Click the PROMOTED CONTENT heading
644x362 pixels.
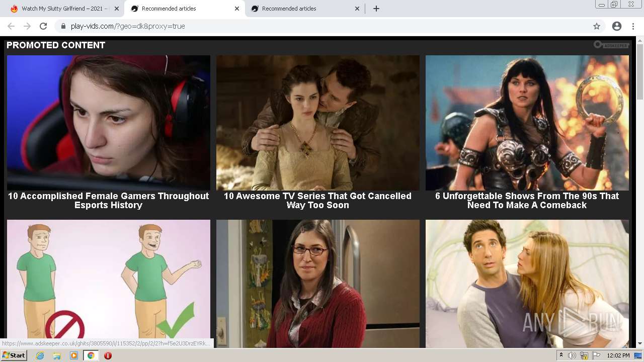[56, 45]
